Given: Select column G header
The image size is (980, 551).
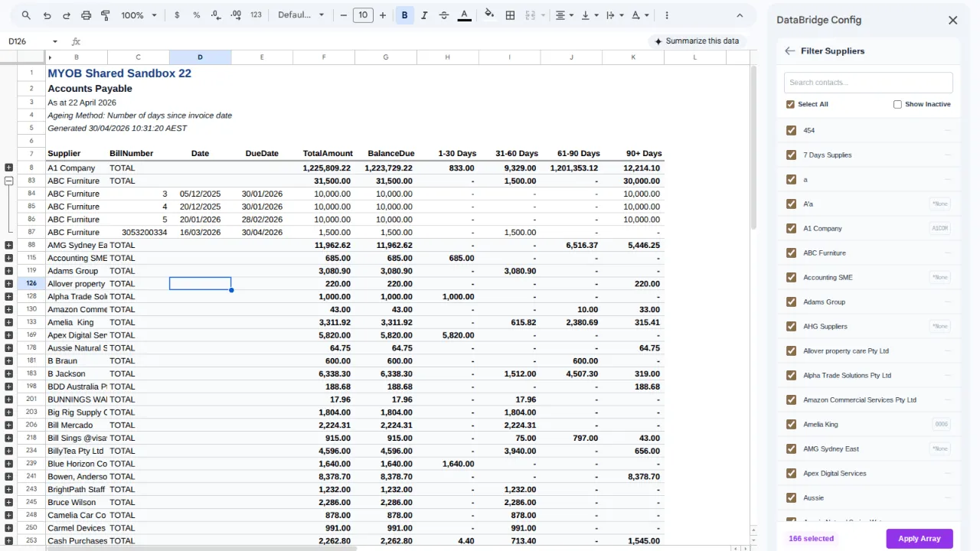Looking at the screenshot, I should click(x=386, y=57).
